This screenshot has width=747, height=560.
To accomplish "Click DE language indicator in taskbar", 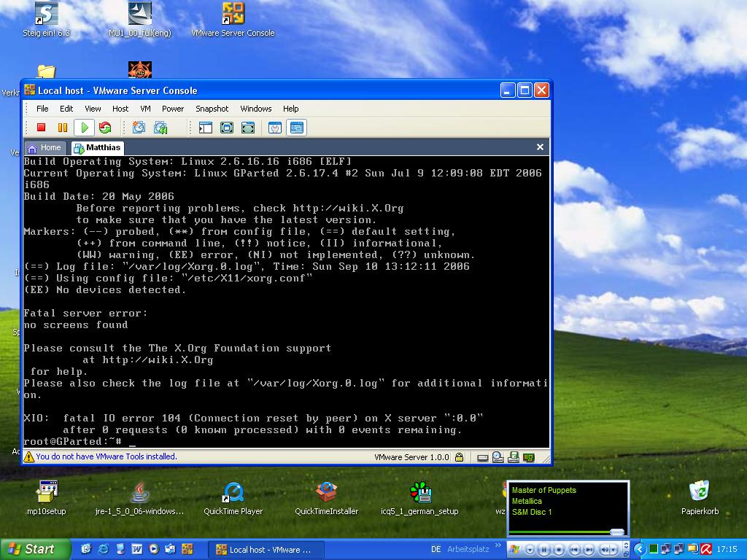I will click(x=436, y=549).
